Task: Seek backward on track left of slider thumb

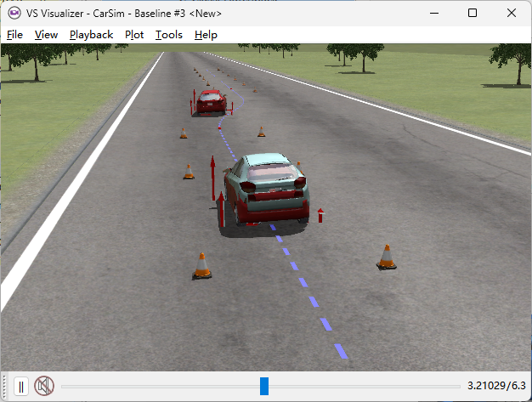Action: 161,387
